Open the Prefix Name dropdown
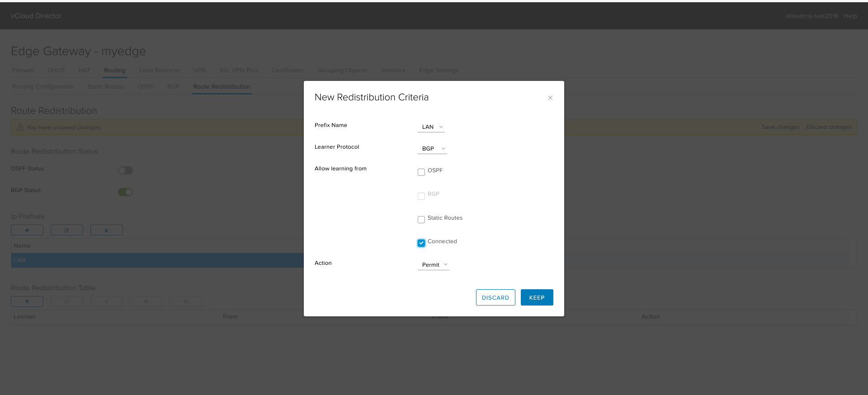868x395 pixels. (x=431, y=127)
